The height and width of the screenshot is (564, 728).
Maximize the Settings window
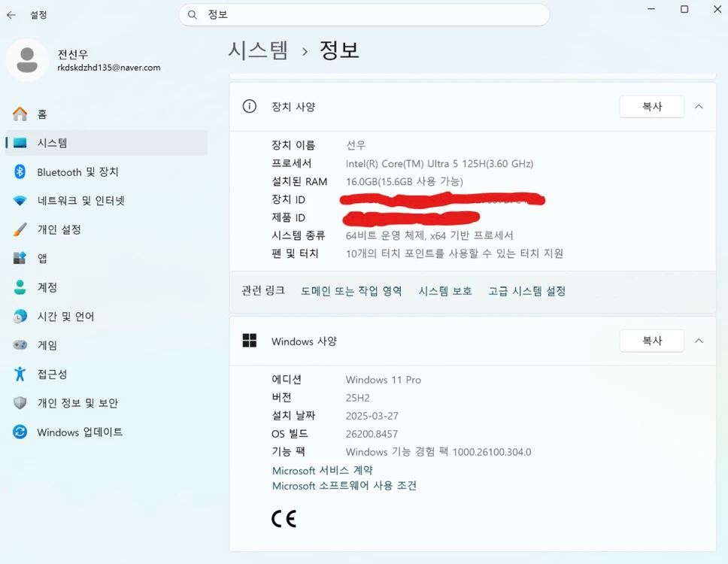[684, 9]
